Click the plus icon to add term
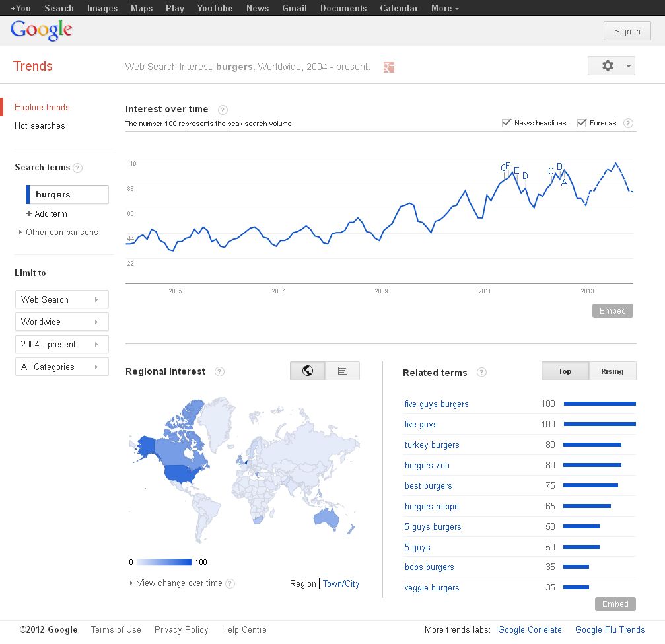 click(29, 213)
